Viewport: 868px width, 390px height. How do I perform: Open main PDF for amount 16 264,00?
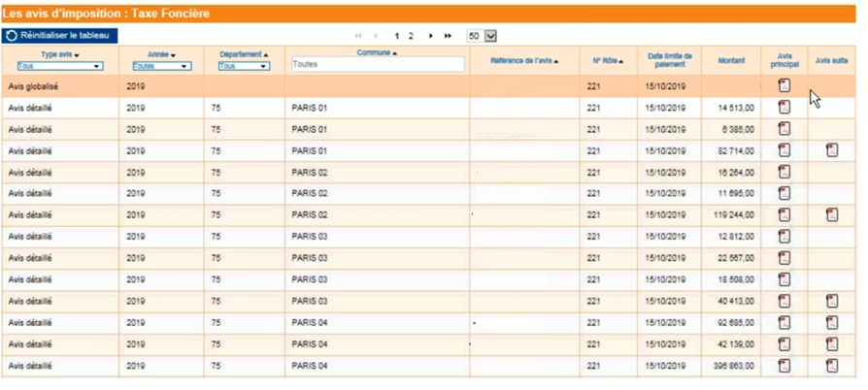(x=785, y=173)
